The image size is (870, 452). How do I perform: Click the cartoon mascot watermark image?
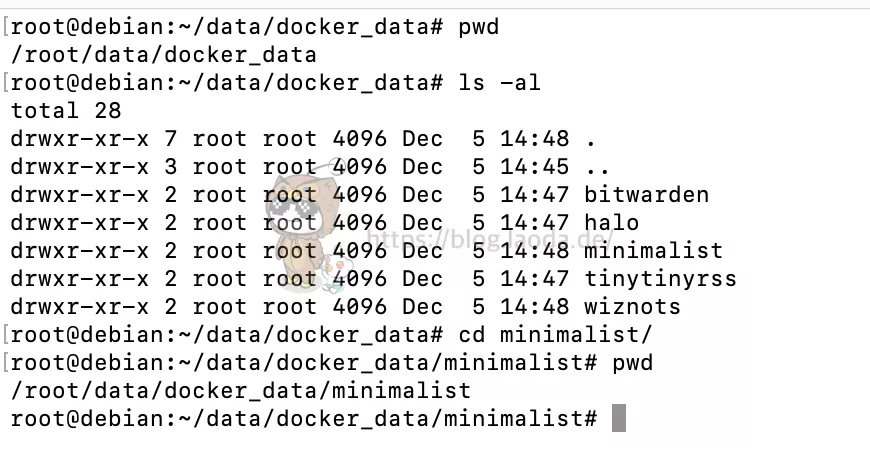[x=305, y=232]
